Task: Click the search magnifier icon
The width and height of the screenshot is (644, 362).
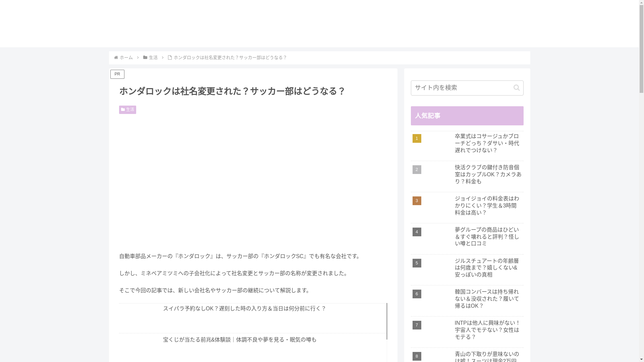Action: (517, 88)
